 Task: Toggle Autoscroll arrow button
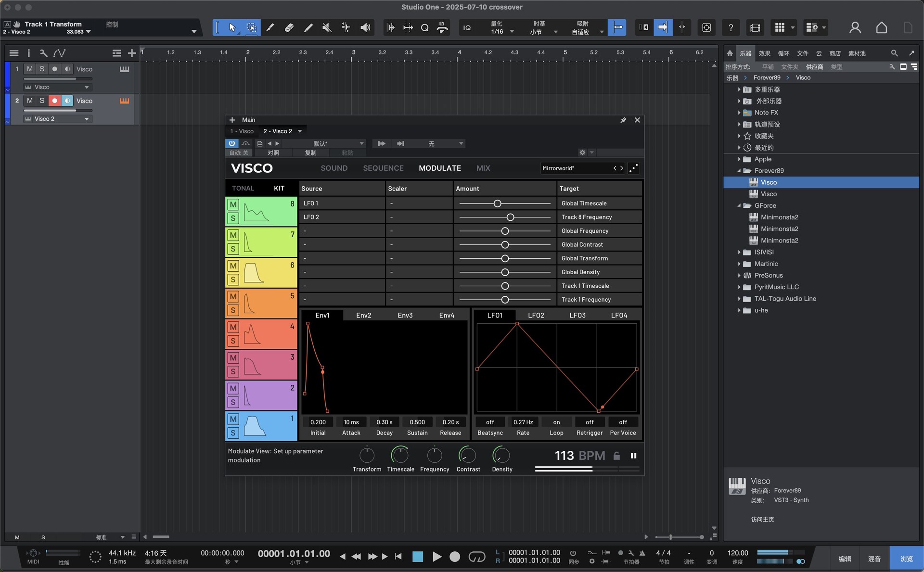point(663,27)
